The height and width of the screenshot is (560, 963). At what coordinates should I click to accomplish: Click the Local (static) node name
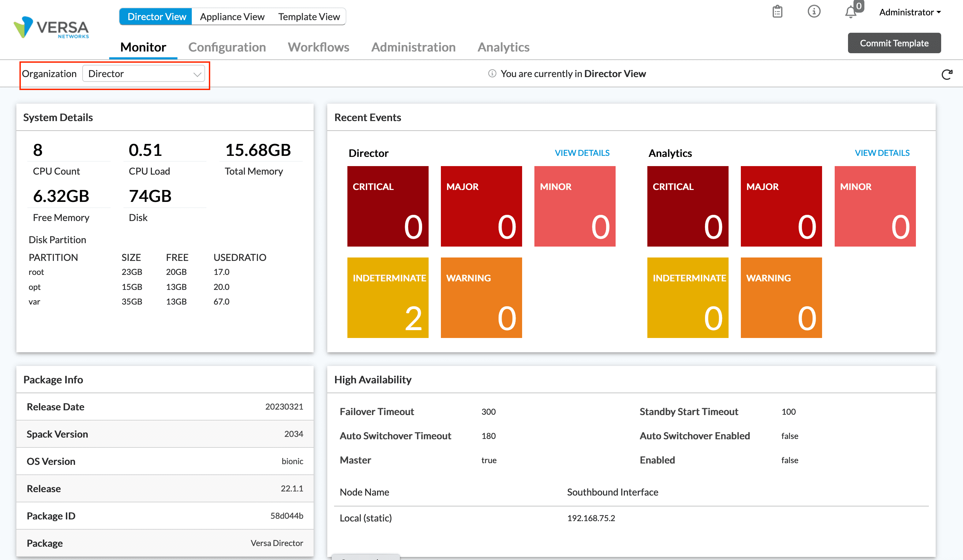[x=366, y=518]
